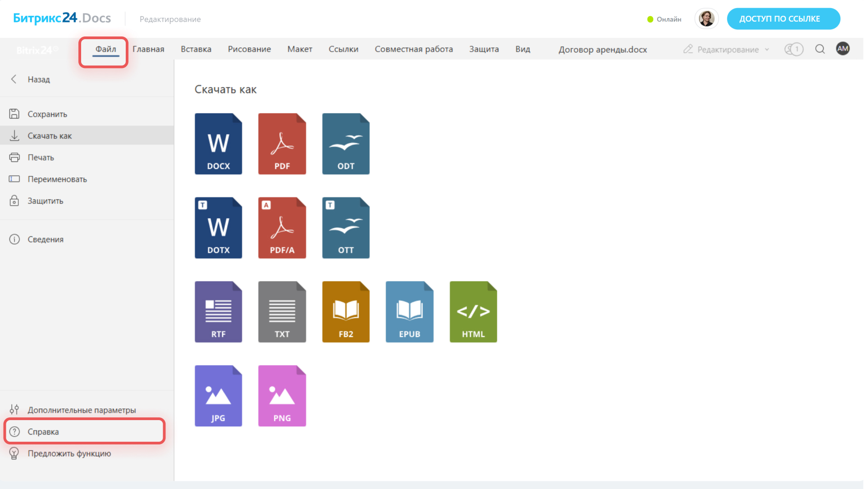Go back via Назад arrow

[x=14, y=79]
